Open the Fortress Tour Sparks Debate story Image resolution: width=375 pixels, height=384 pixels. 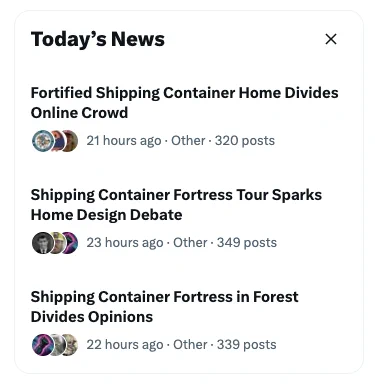click(x=176, y=205)
